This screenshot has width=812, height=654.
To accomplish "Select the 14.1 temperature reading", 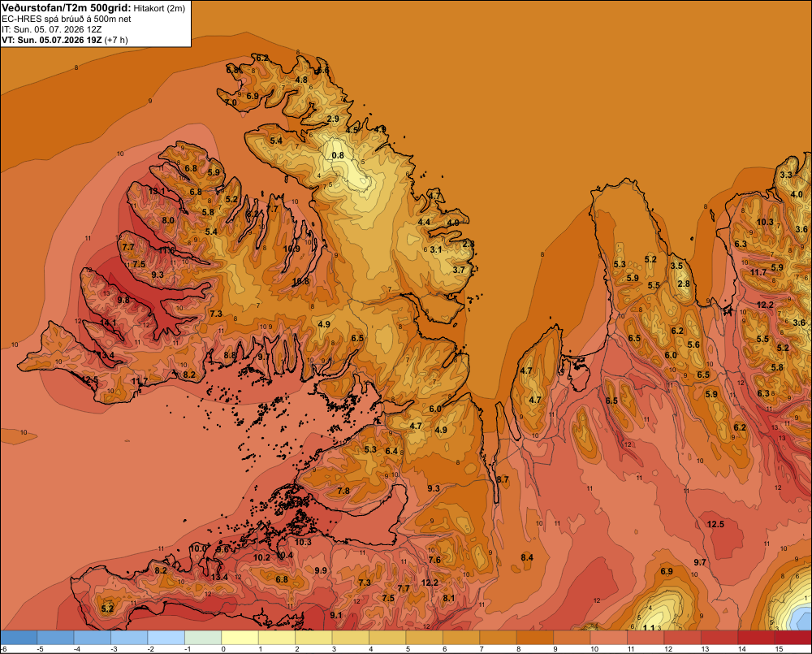I will tap(108, 323).
